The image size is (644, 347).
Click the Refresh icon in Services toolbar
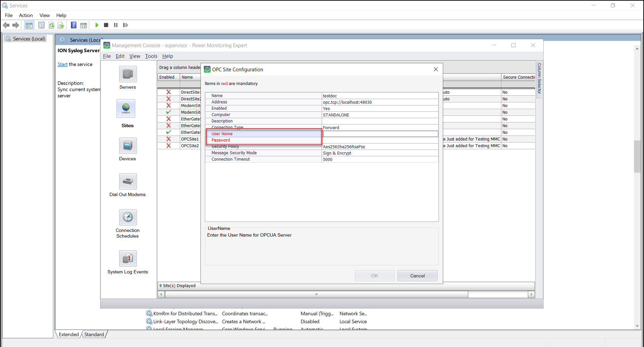click(52, 25)
